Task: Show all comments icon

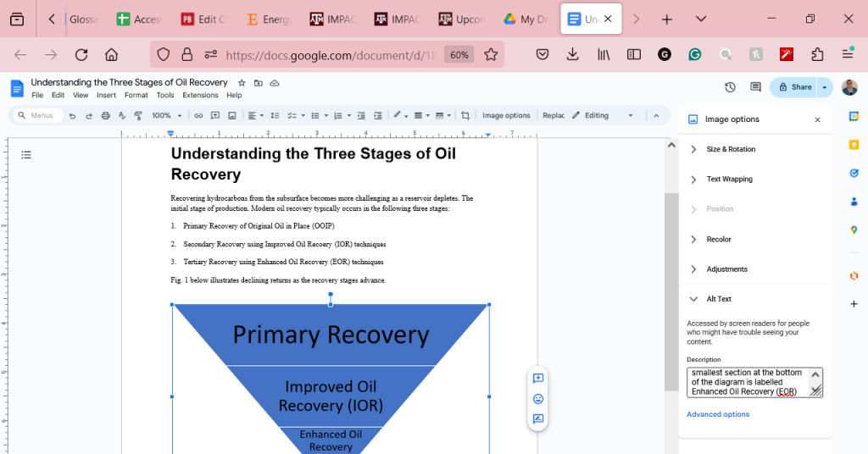Action: [755, 87]
